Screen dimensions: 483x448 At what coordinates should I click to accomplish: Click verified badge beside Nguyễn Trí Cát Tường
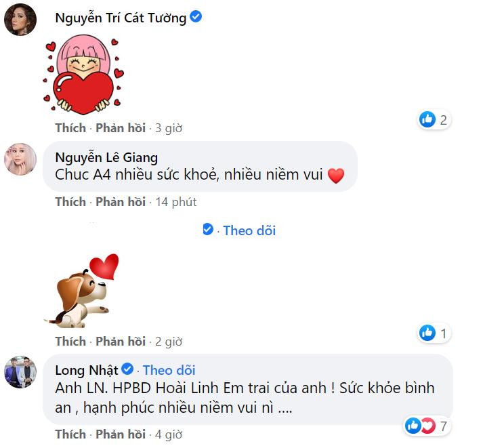196,17
